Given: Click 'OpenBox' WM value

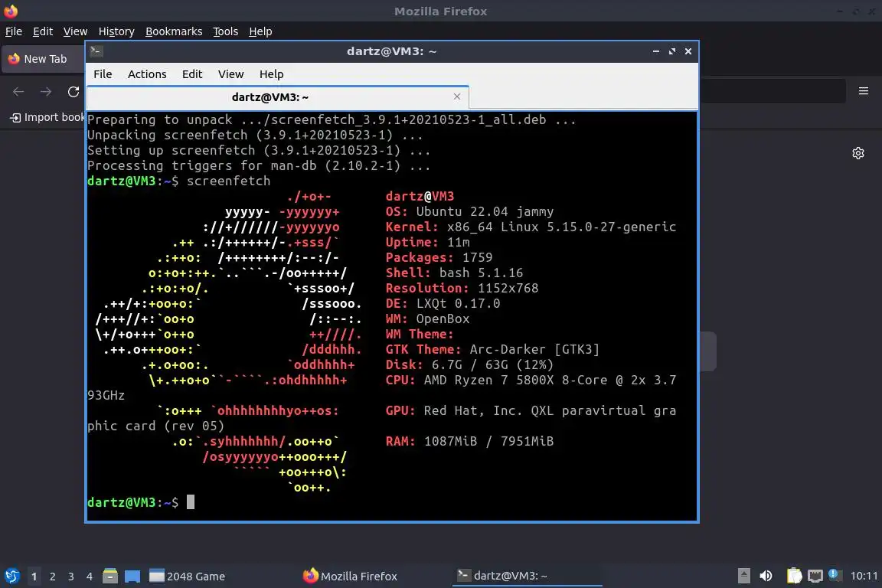Looking at the screenshot, I should 443,319.
